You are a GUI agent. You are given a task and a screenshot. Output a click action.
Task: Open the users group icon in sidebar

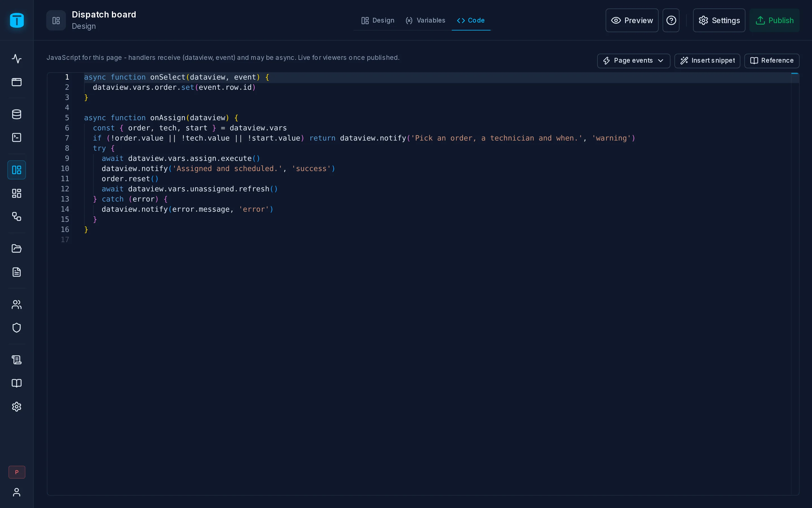[17, 305]
